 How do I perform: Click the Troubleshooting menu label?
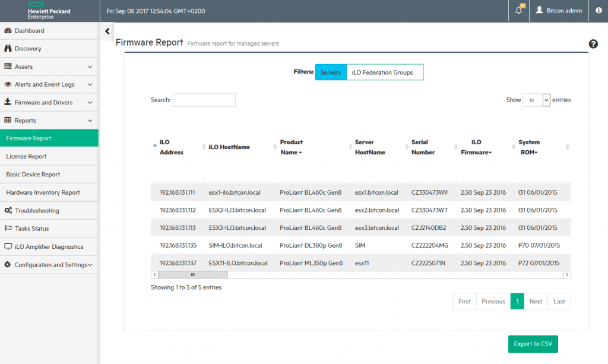click(37, 210)
